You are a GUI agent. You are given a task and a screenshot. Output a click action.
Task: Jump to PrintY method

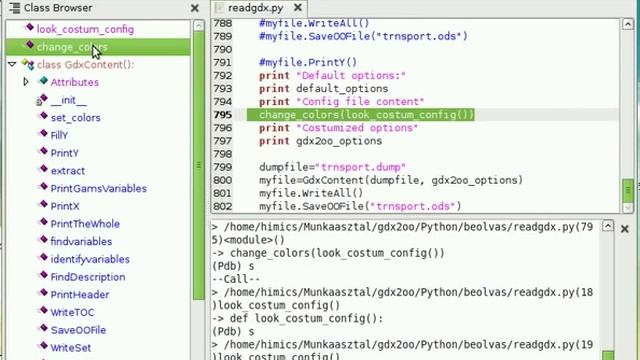click(x=64, y=153)
